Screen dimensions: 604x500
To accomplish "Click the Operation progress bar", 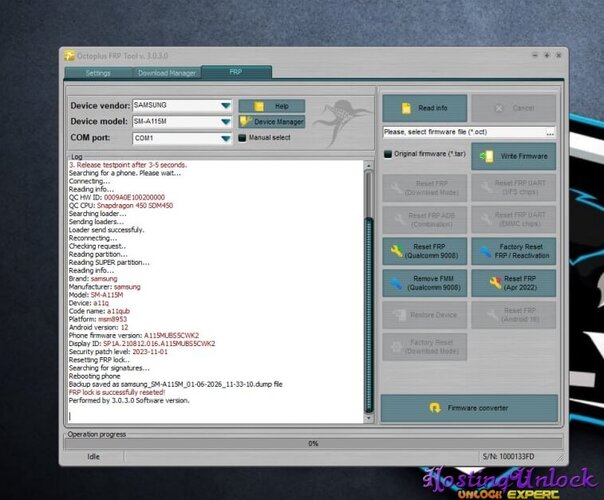I will coord(313,444).
